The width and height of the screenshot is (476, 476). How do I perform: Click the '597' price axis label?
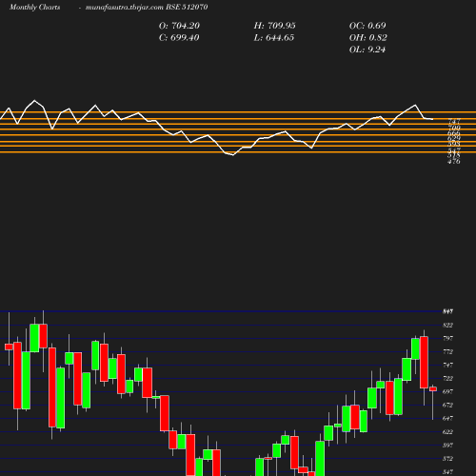(x=447, y=446)
